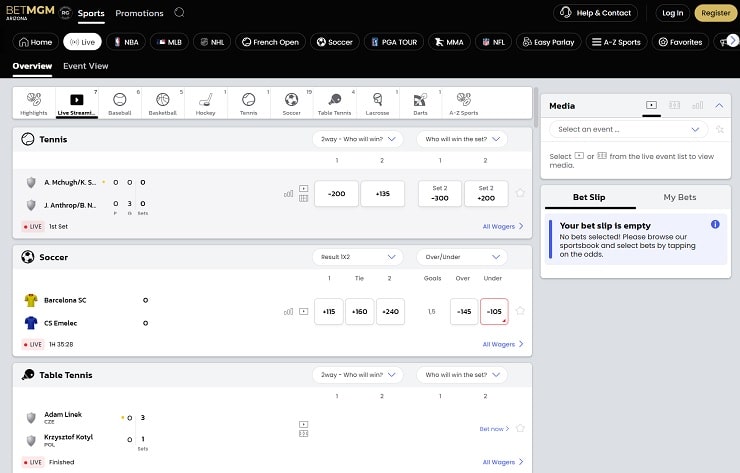Screen dimensions: 740x473
Task: Open Table Tennis 'Who will win the set?' dropdown
Action: coord(462,375)
